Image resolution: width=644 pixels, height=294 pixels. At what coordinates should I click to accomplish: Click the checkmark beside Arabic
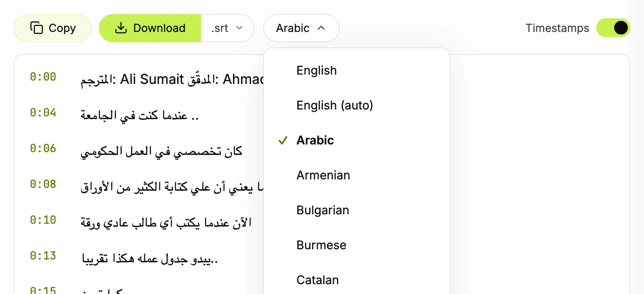(x=283, y=140)
